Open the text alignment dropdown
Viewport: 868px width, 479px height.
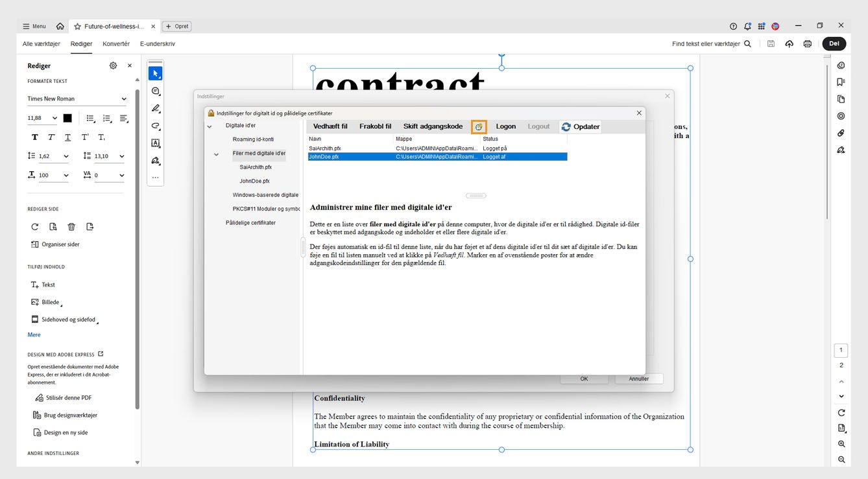(x=124, y=119)
